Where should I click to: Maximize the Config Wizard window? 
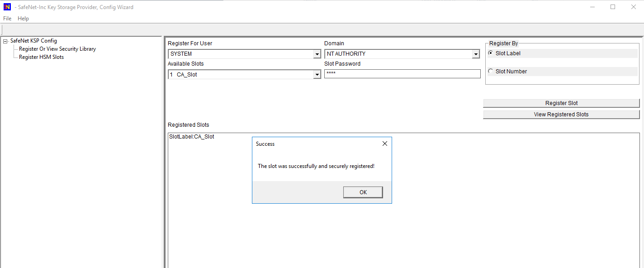(613, 7)
